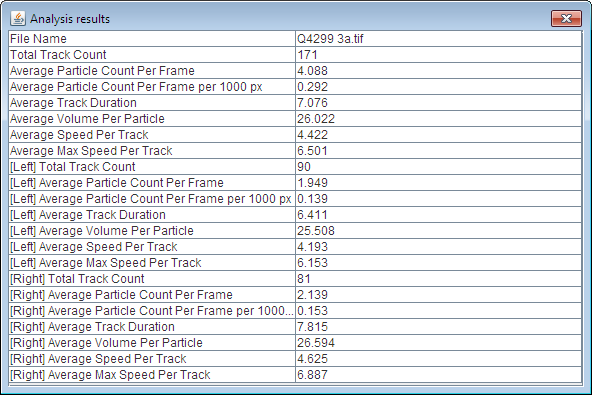Select the [Right] Average Track Duration value 7.815

pyautogui.click(x=312, y=327)
